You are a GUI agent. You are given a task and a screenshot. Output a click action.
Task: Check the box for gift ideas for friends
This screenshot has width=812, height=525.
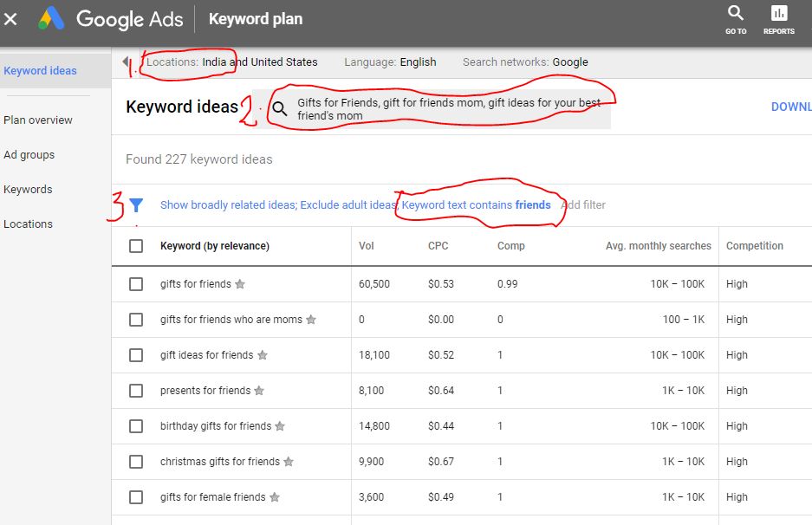point(136,354)
